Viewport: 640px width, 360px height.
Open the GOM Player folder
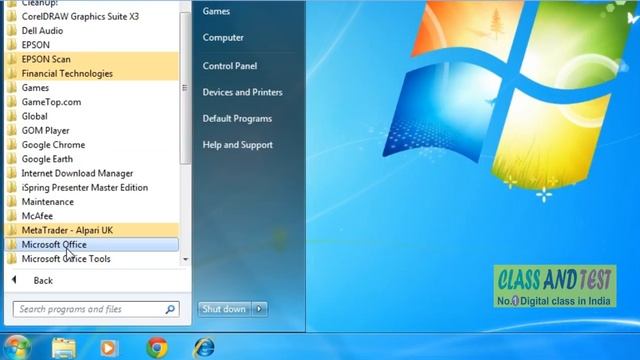pos(92,131)
